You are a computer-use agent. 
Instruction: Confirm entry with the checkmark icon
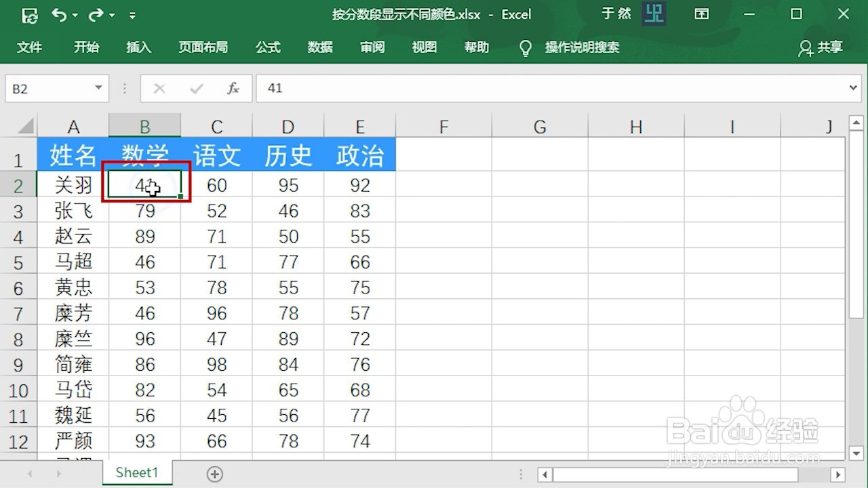pyautogui.click(x=197, y=88)
